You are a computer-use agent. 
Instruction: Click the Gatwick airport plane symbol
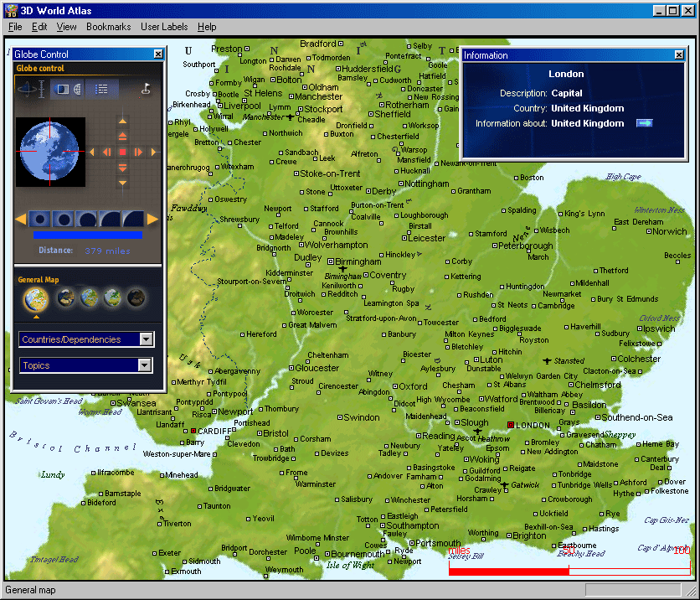(x=504, y=485)
